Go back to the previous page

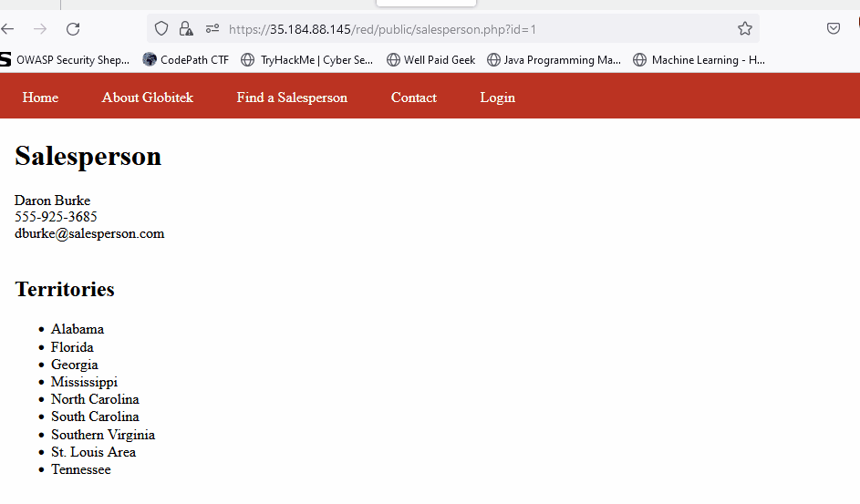coord(7,29)
